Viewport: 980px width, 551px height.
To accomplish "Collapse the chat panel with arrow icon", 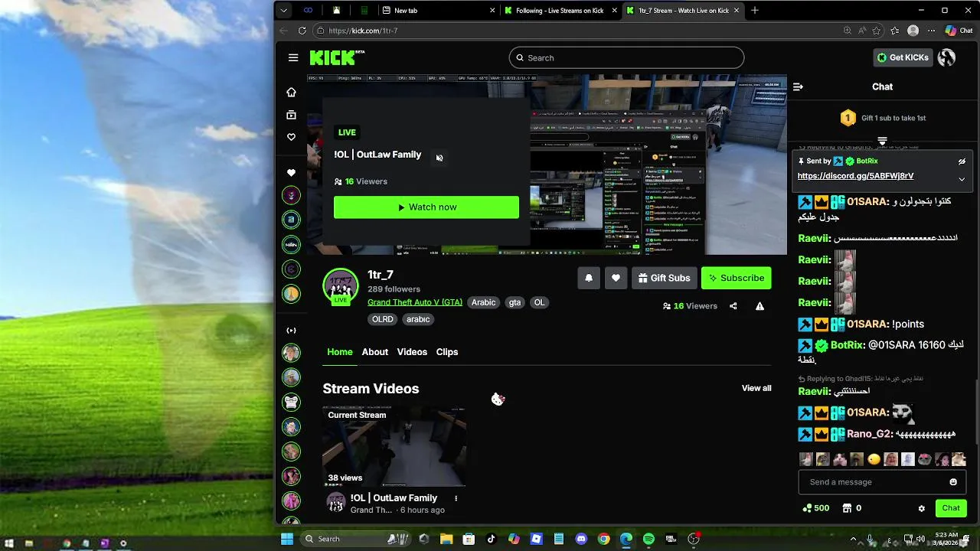I will click(x=798, y=86).
